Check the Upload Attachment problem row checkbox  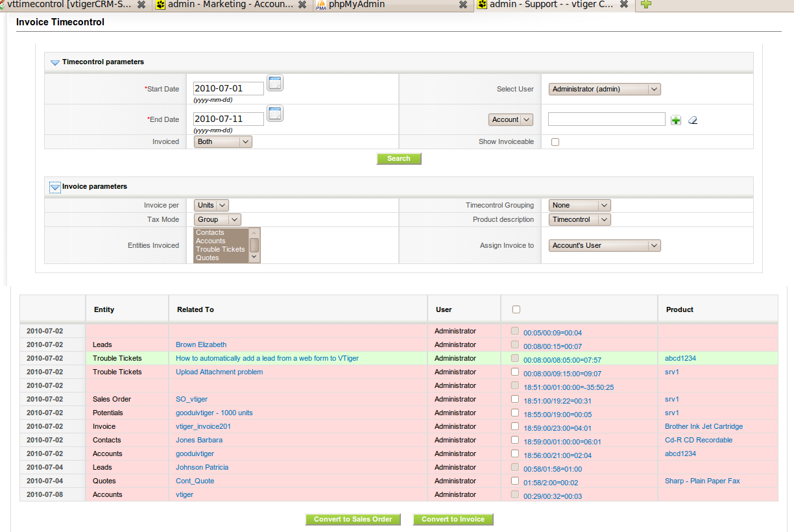point(515,372)
